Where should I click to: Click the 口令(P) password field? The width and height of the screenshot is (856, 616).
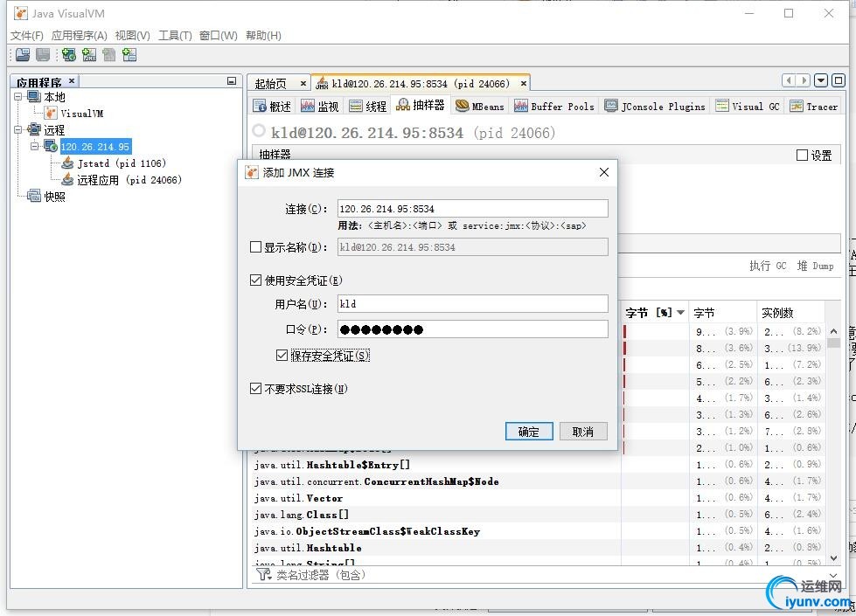point(472,329)
